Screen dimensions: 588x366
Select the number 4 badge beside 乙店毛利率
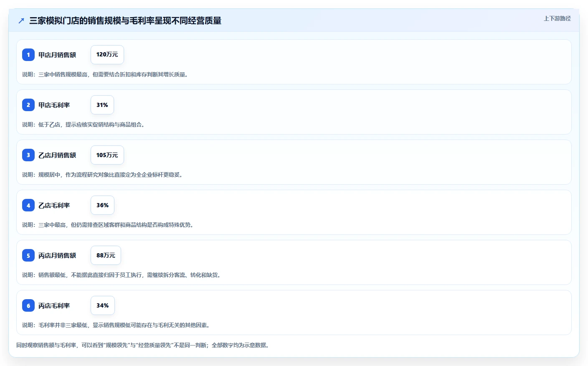click(28, 205)
